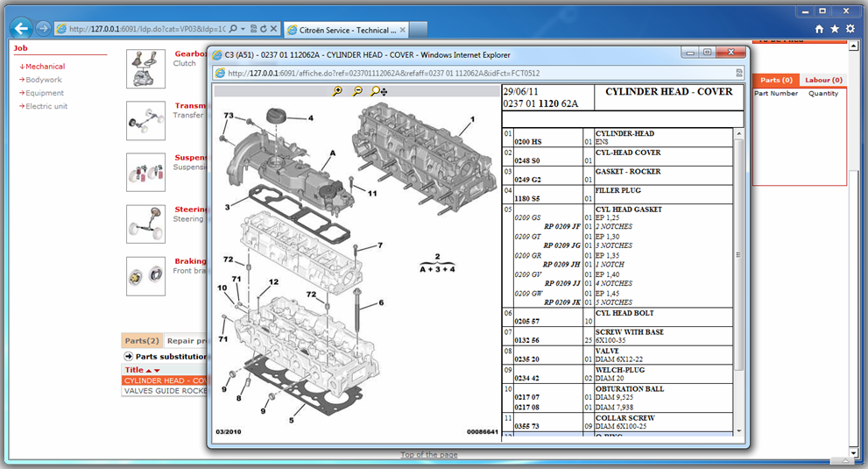Screen dimensions: 868x469
Task: Click the CYL HEAD BOLT description
Action: [625, 313]
